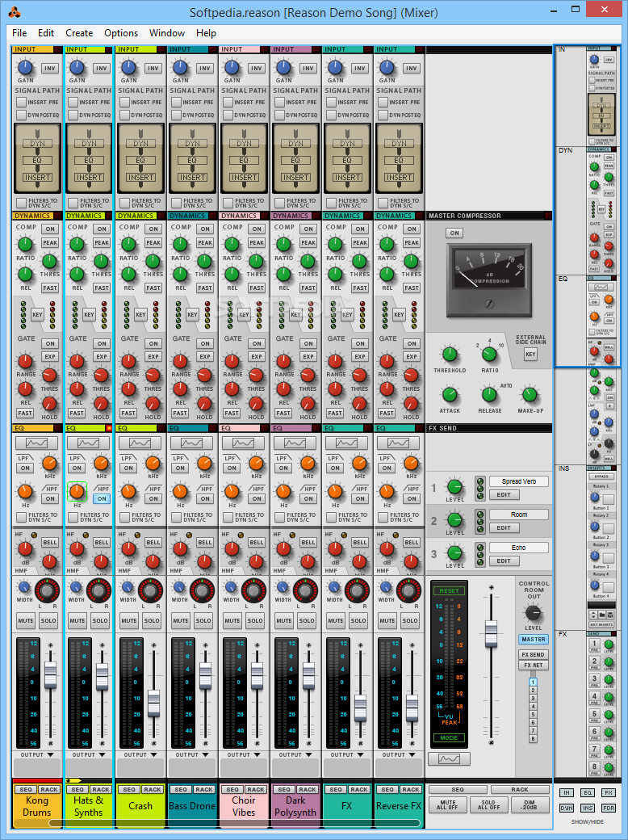628x840 pixels.
Task: Click the gate Hold knob on Bass Drone channel
Action: click(204, 404)
